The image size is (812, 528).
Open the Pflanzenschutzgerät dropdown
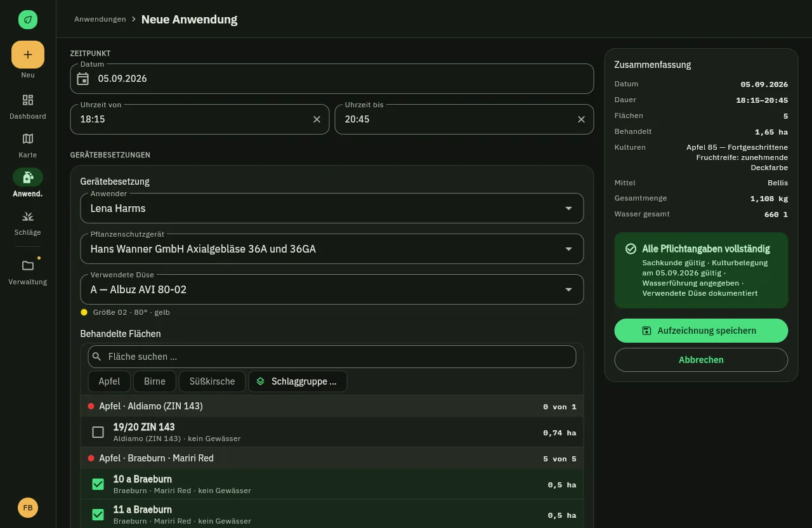pos(332,249)
